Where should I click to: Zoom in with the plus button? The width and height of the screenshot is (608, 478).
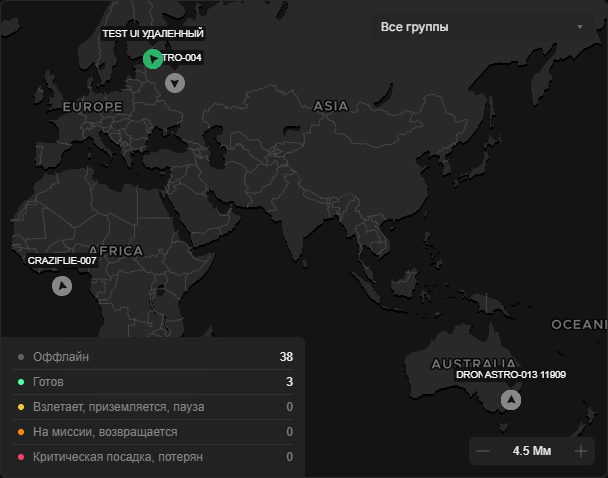click(581, 451)
